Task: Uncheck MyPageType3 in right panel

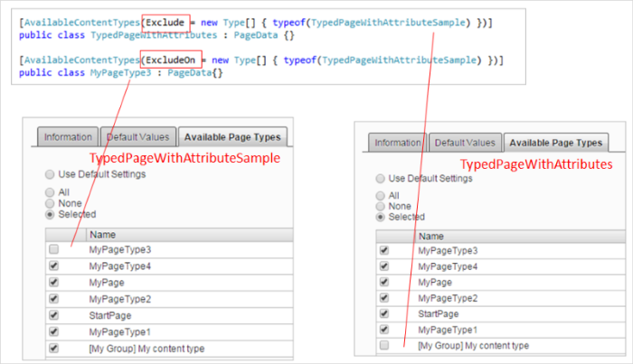Action: pos(385,250)
